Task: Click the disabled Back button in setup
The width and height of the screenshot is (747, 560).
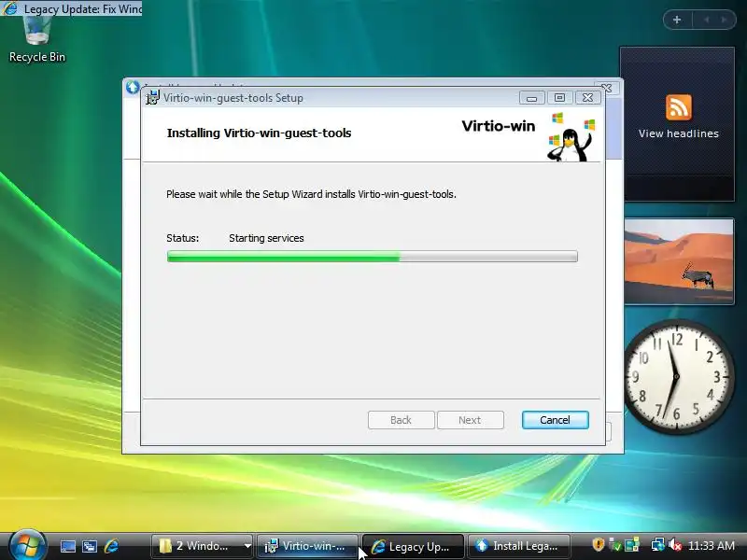Action: point(402,420)
